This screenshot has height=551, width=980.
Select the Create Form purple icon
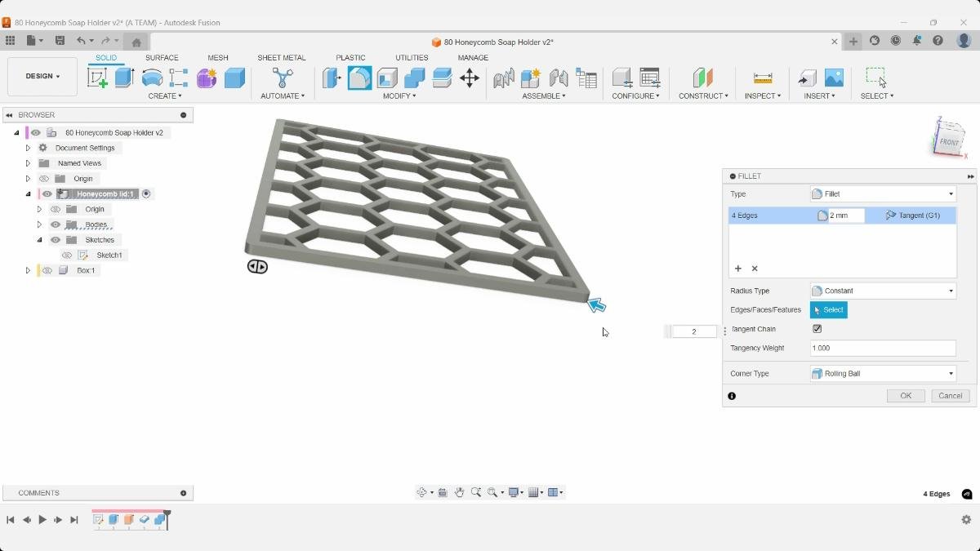pyautogui.click(x=207, y=78)
